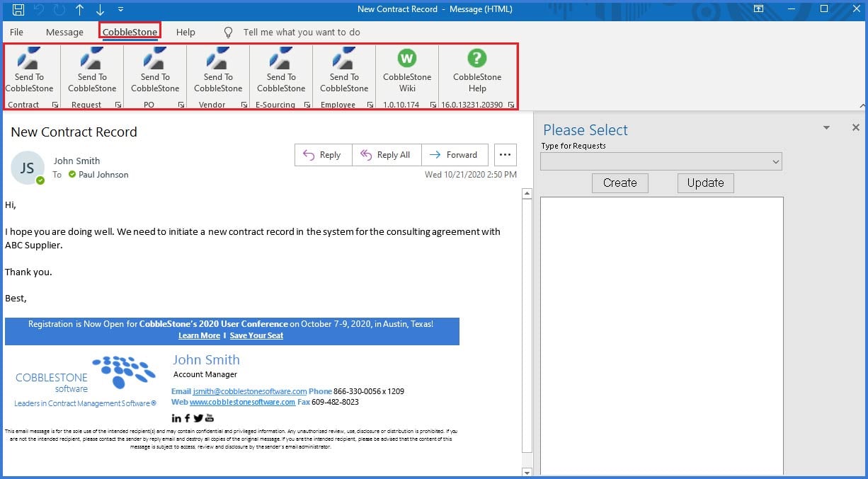This screenshot has width=868, height=479.
Task: Close the Please Select task pane
Action: 855,127
